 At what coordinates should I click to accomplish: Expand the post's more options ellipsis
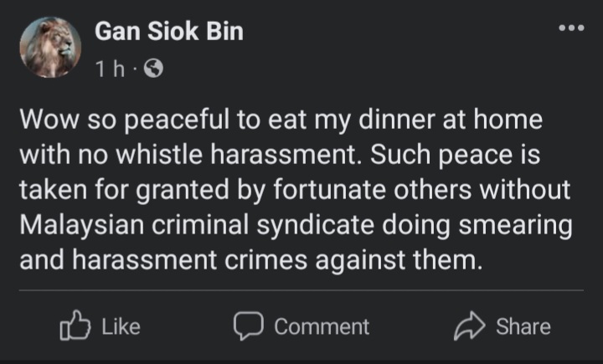pyautogui.click(x=572, y=28)
